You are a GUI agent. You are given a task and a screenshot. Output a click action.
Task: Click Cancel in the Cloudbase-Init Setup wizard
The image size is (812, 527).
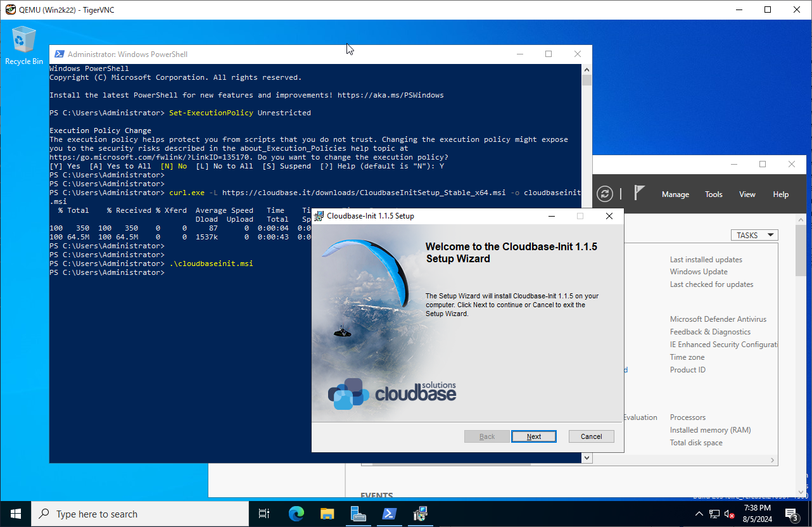tap(591, 436)
